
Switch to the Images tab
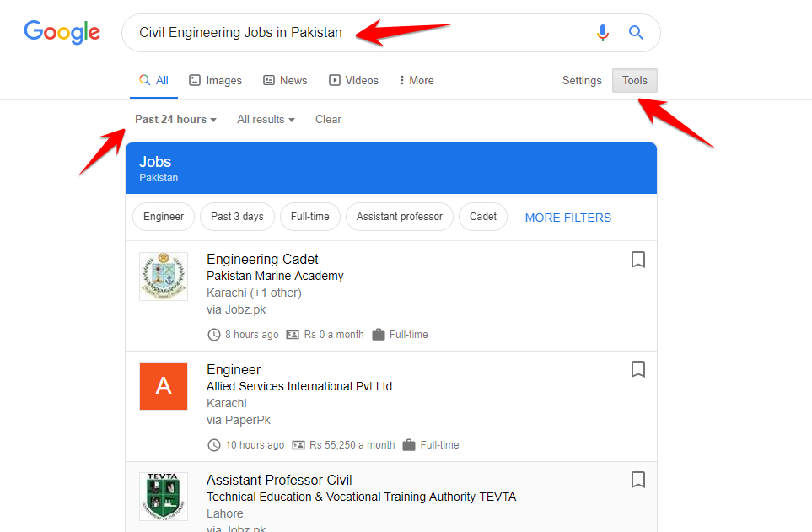pyautogui.click(x=215, y=80)
